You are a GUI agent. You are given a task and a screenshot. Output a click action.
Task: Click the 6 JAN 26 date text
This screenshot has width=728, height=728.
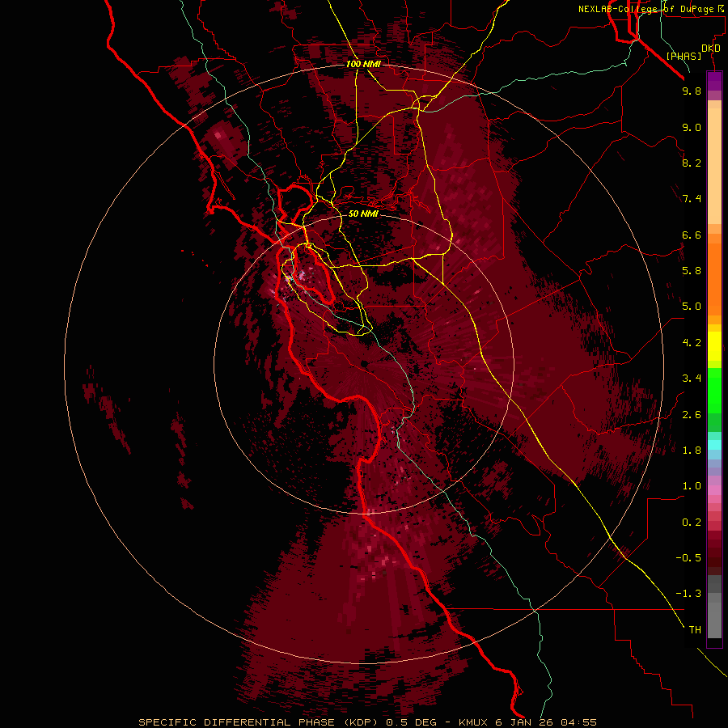[x=524, y=722]
